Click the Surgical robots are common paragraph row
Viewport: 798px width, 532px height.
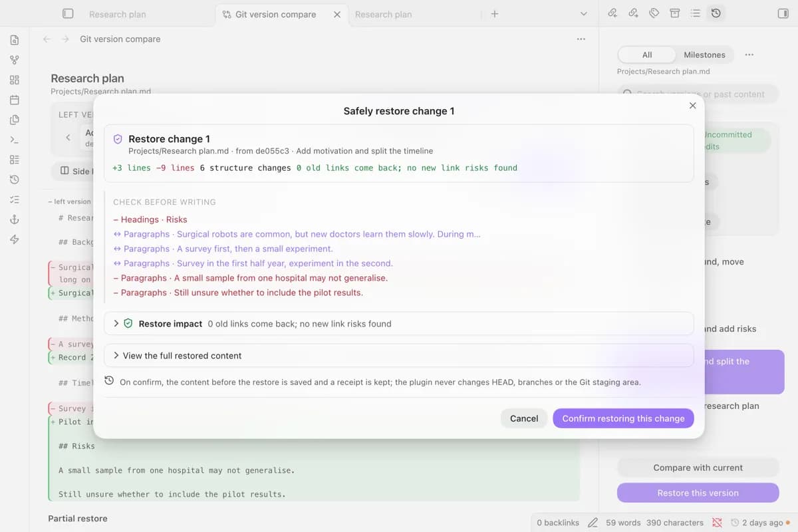click(297, 234)
